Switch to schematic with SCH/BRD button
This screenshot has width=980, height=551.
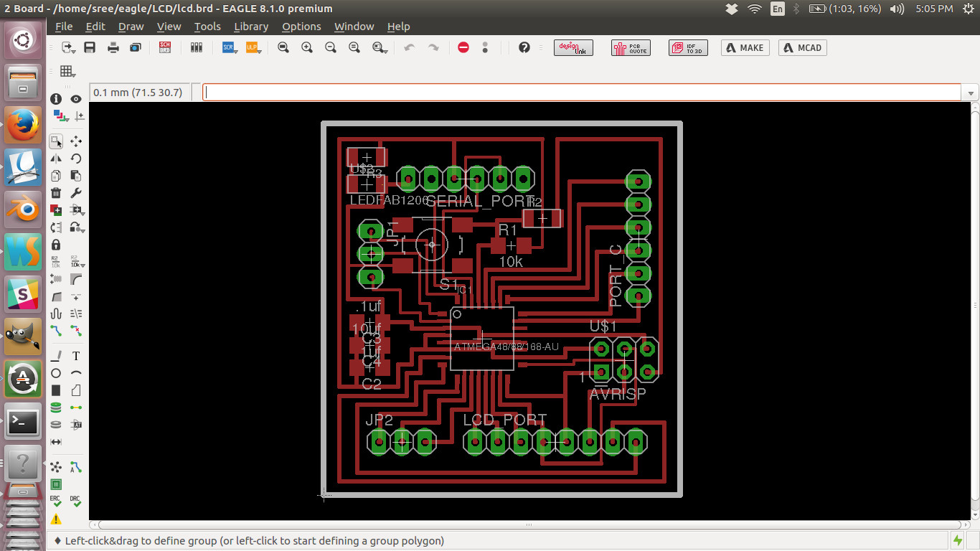(x=165, y=47)
